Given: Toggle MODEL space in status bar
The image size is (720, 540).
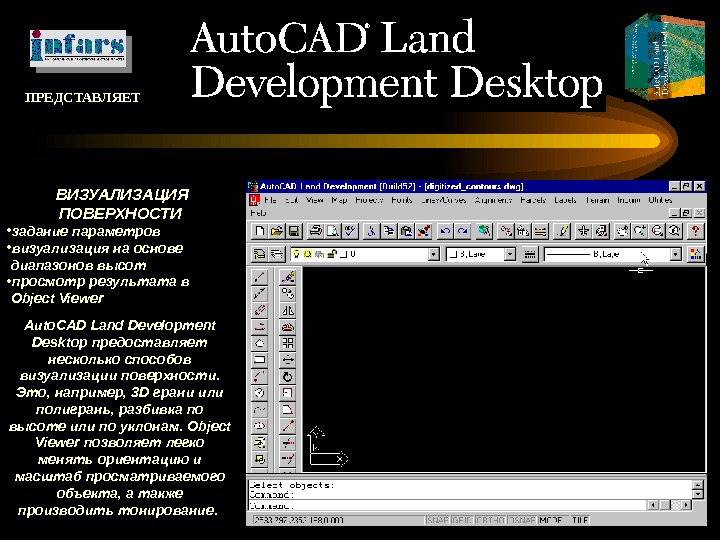Looking at the screenshot, I should coord(551,520).
